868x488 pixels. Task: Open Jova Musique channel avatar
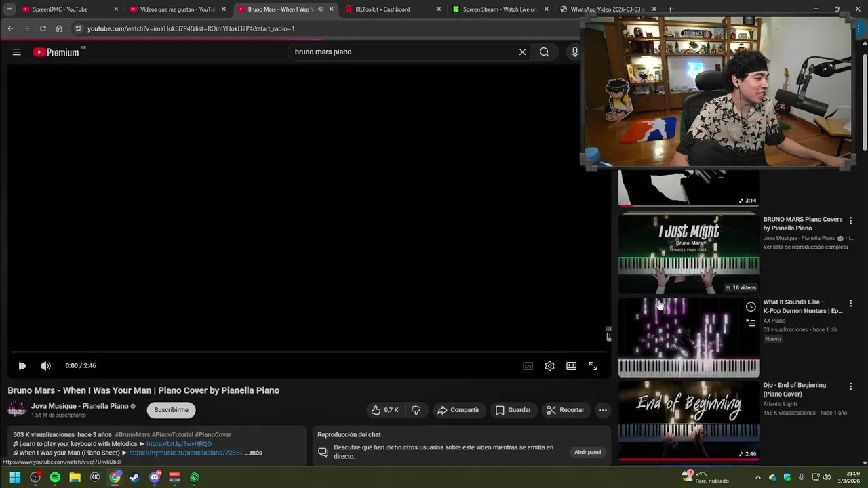pos(17,409)
